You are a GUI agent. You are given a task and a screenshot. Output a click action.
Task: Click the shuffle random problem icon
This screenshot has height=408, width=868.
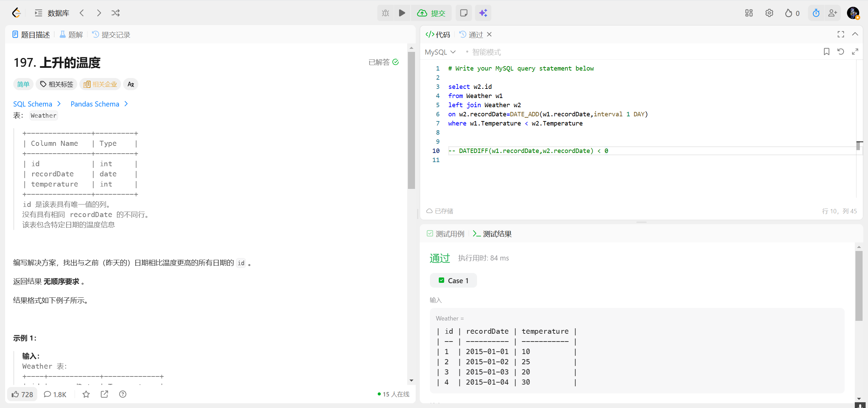(x=115, y=13)
